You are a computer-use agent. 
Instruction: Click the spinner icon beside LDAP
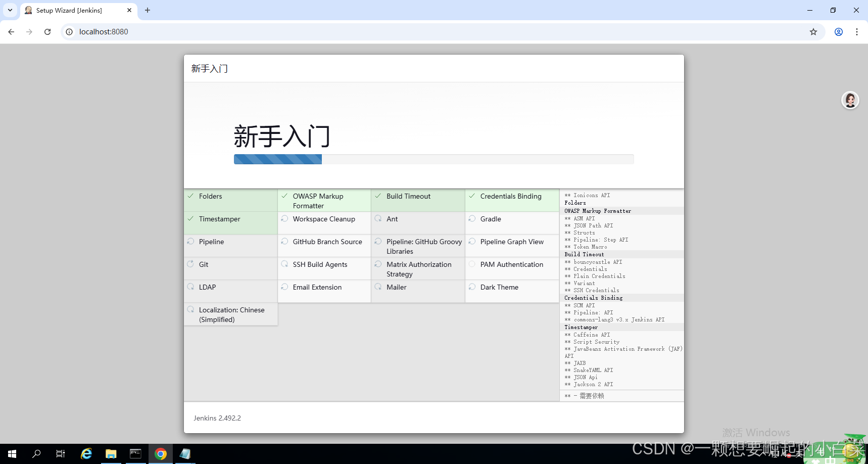click(x=190, y=287)
